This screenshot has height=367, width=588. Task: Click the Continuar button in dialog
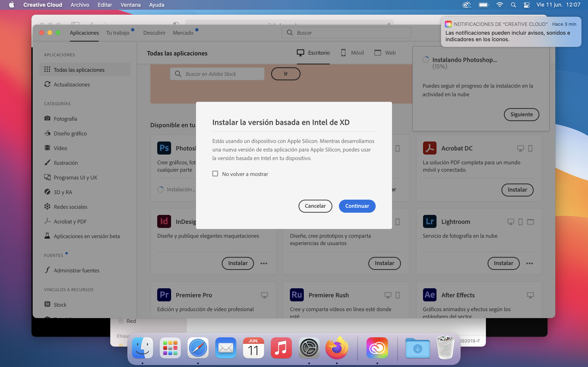point(357,206)
